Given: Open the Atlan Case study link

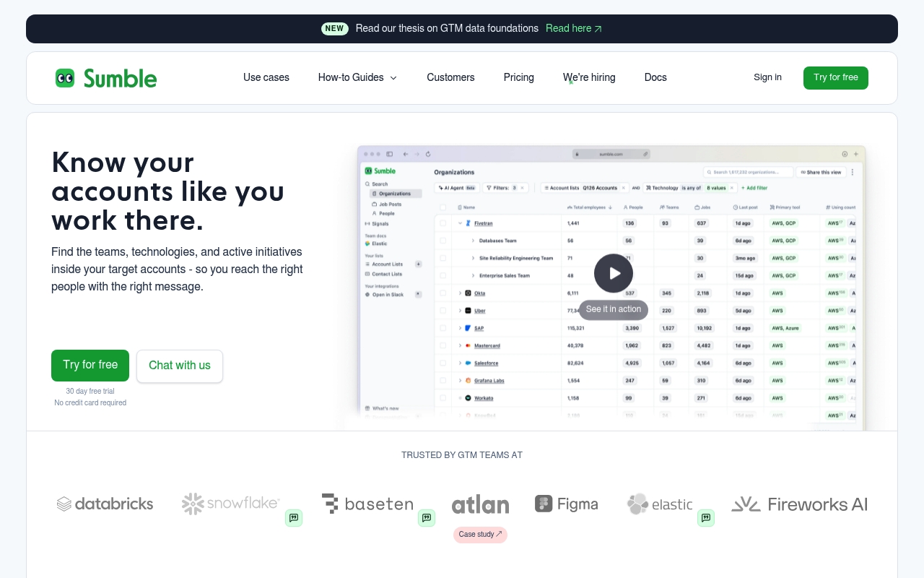Looking at the screenshot, I should coord(480,535).
